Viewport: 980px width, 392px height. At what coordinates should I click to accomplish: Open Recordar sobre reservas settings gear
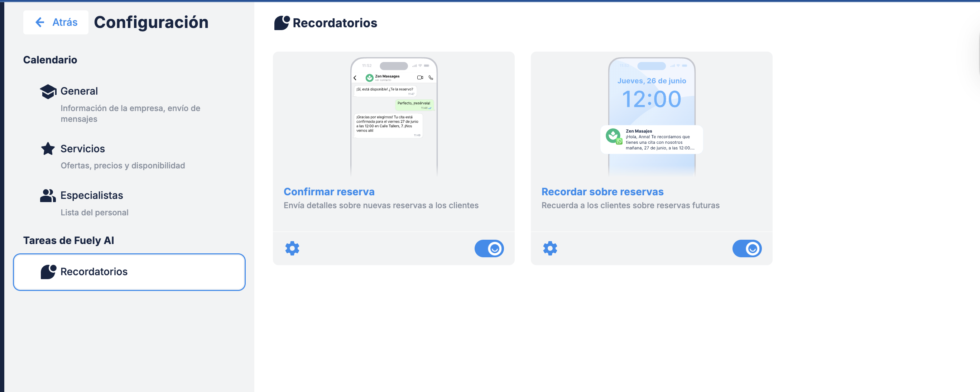tap(550, 249)
